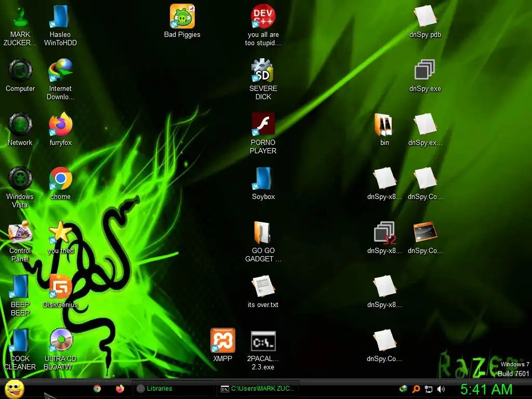Open the MARK ZUCKER... user folder icon
The height and width of the screenshot is (399, 532).
(20, 25)
